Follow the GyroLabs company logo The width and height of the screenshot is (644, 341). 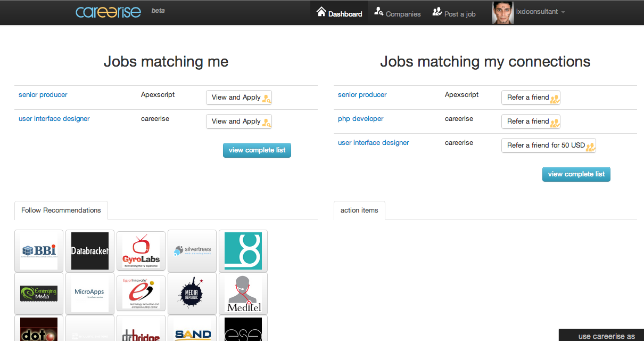tap(141, 251)
